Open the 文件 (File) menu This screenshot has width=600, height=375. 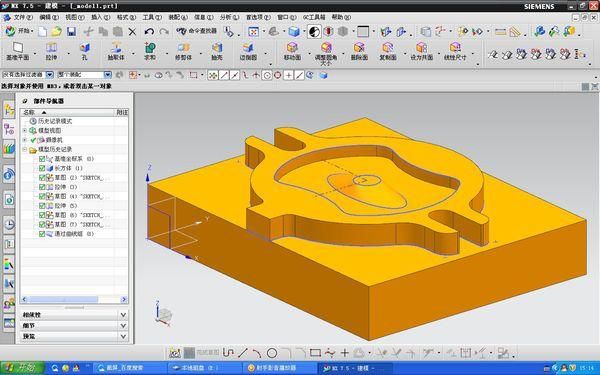click(23, 17)
